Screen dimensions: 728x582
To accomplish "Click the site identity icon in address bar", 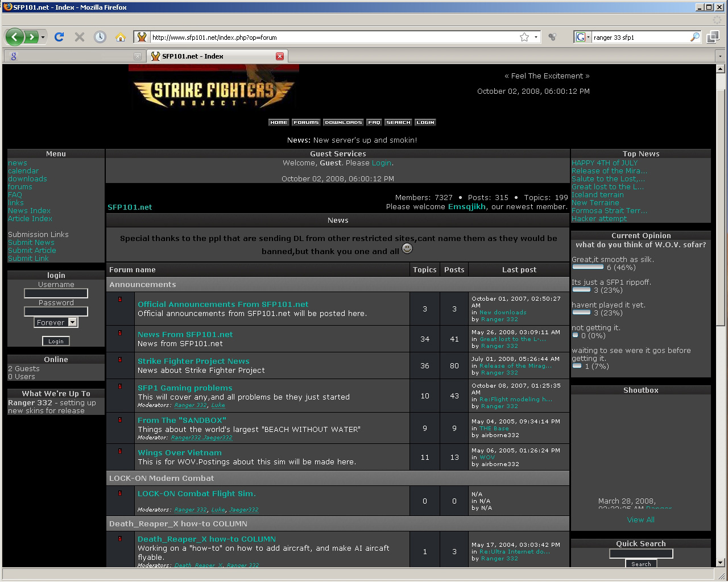I will coord(142,38).
